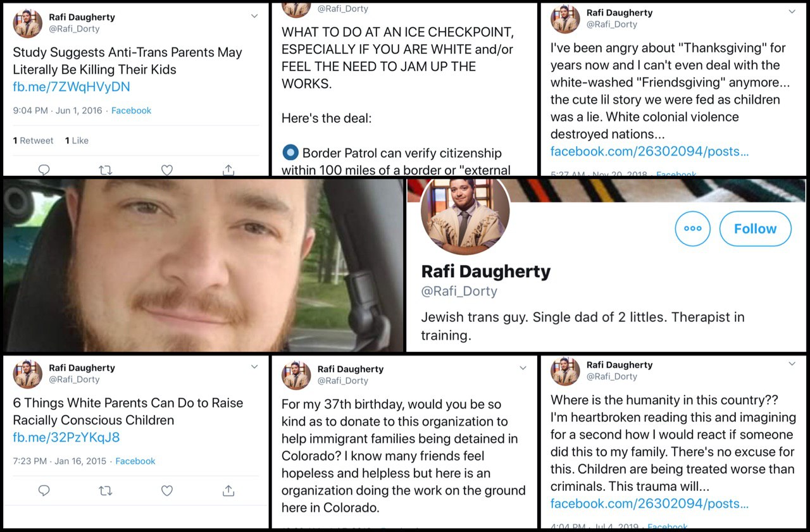Follow Rafi Daugherty's profile
The height and width of the screenshot is (532, 810).
(x=756, y=228)
